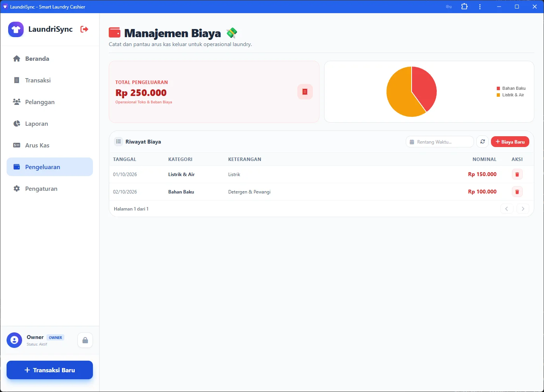Click the date 01/10/2026
This screenshot has width=544, height=392.
coord(125,174)
